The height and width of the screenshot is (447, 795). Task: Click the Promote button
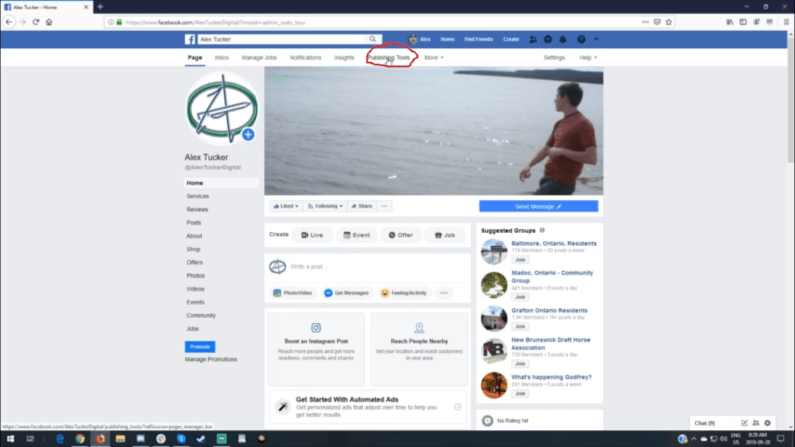(x=200, y=347)
